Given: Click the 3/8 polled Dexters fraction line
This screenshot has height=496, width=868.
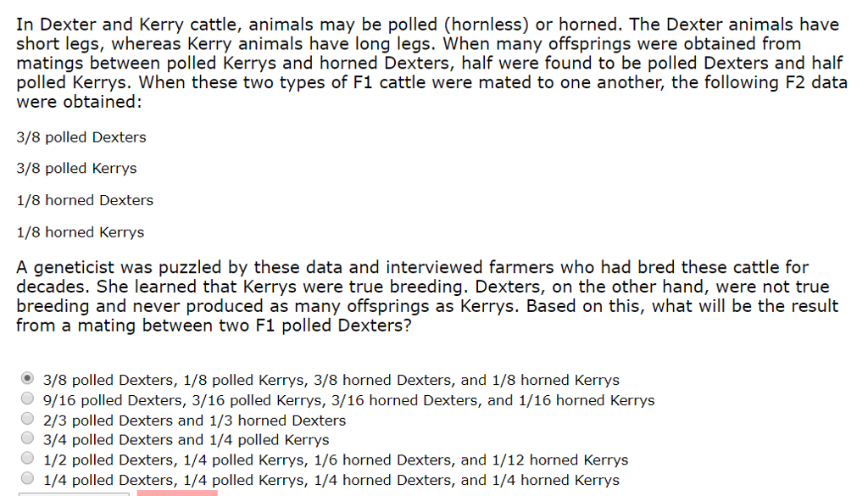Looking at the screenshot, I should 81,137.
